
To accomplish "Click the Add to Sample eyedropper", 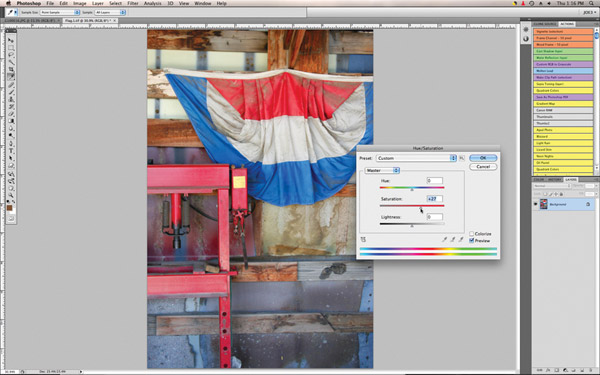I will point(453,240).
